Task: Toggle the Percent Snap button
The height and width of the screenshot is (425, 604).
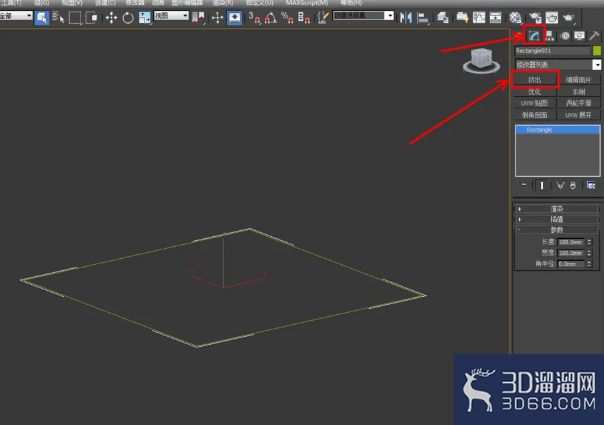Action: [x=287, y=18]
